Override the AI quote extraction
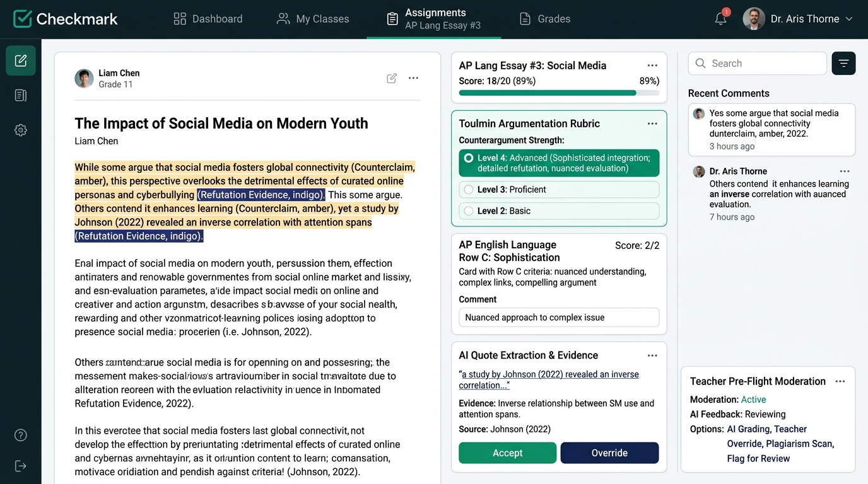This screenshot has height=484, width=868. (x=609, y=453)
